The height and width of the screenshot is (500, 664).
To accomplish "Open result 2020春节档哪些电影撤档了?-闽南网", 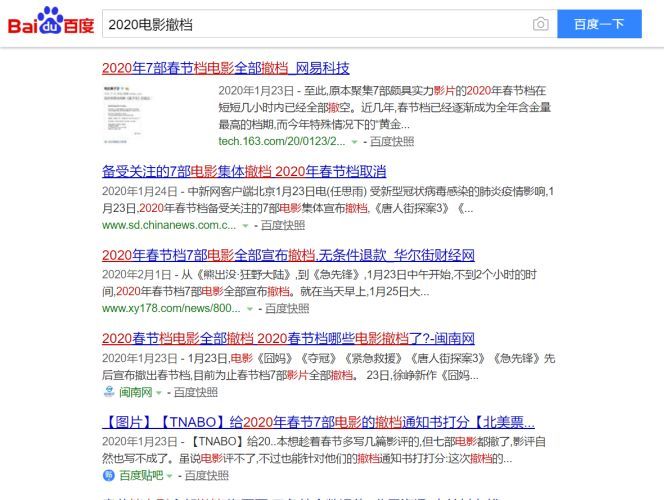I will point(288,338).
